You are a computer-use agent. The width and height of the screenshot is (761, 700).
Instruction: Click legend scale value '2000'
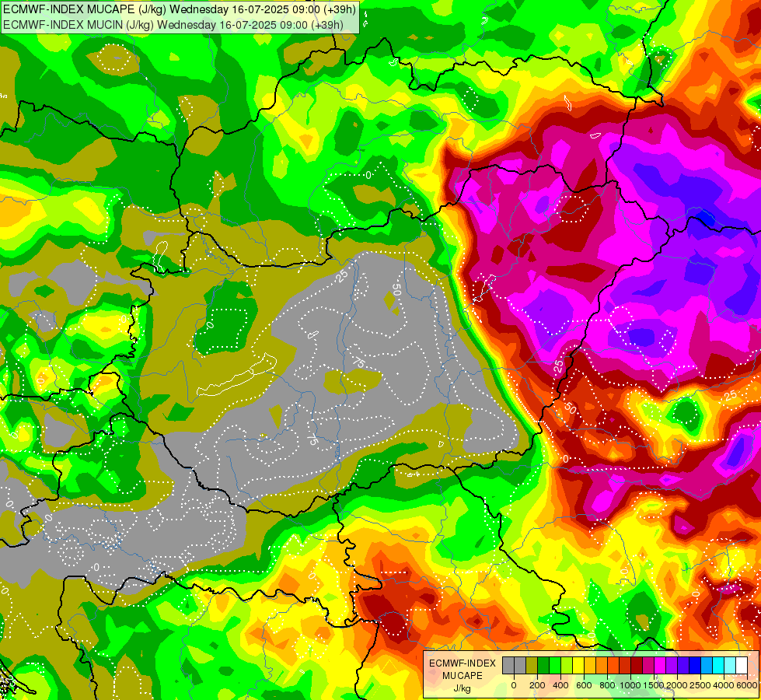676,685
